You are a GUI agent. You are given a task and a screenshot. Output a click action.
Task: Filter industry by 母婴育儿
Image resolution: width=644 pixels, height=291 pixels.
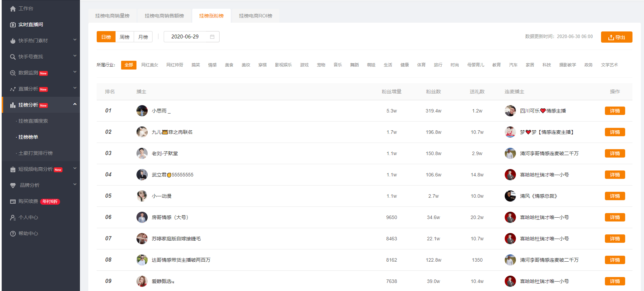pyautogui.click(x=476, y=65)
